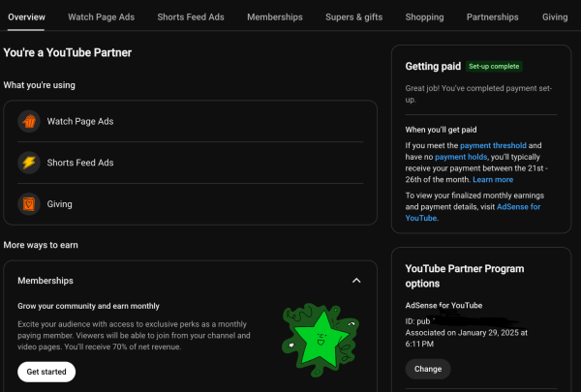Open the Giving tab
The width and height of the screenshot is (581, 392).
click(555, 17)
